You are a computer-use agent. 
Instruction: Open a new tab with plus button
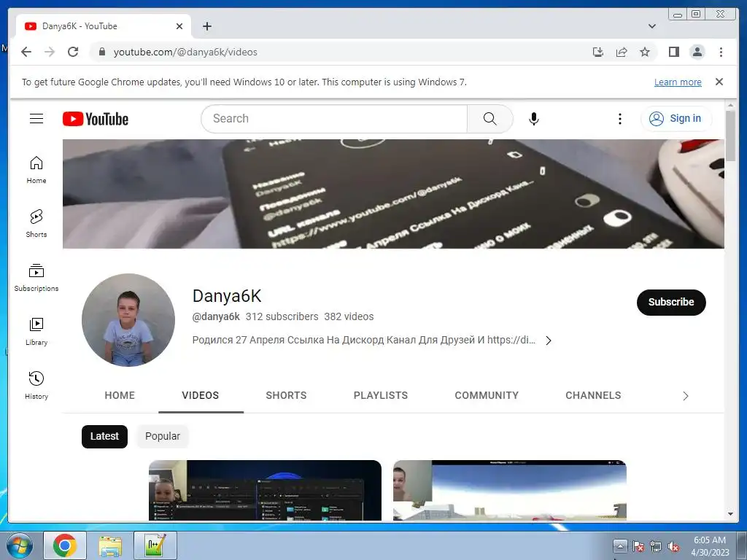(206, 26)
